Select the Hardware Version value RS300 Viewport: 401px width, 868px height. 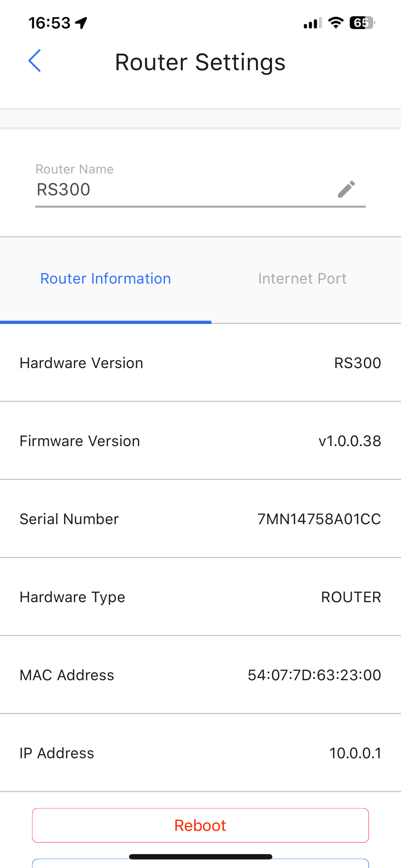[358, 363]
